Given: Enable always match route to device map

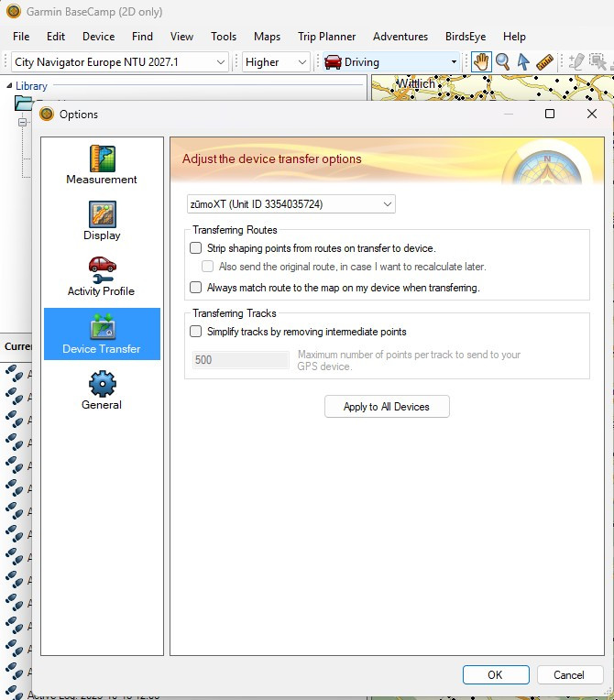Looking at the screenshot, I should pyautogui.click(x=195, y=287).
